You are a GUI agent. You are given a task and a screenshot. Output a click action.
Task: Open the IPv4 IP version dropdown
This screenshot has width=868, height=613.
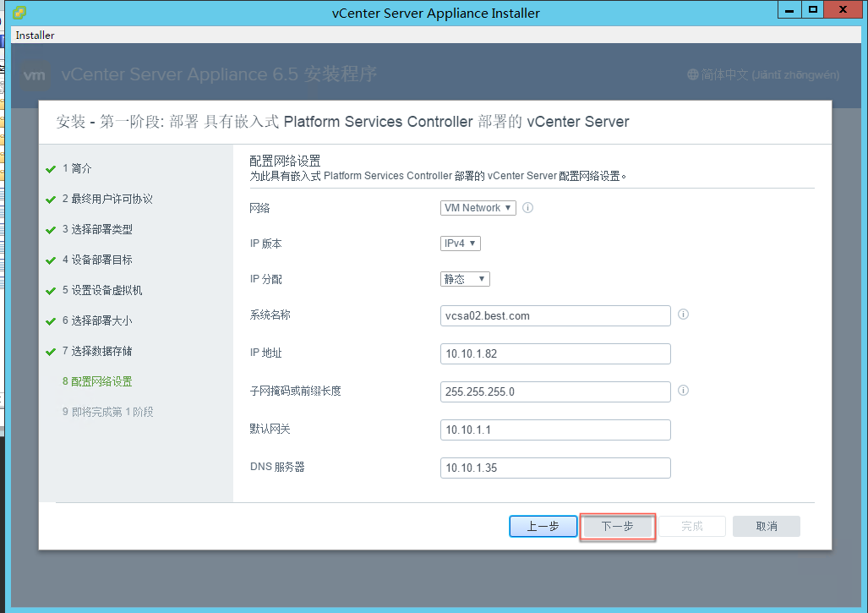[460, 244]
